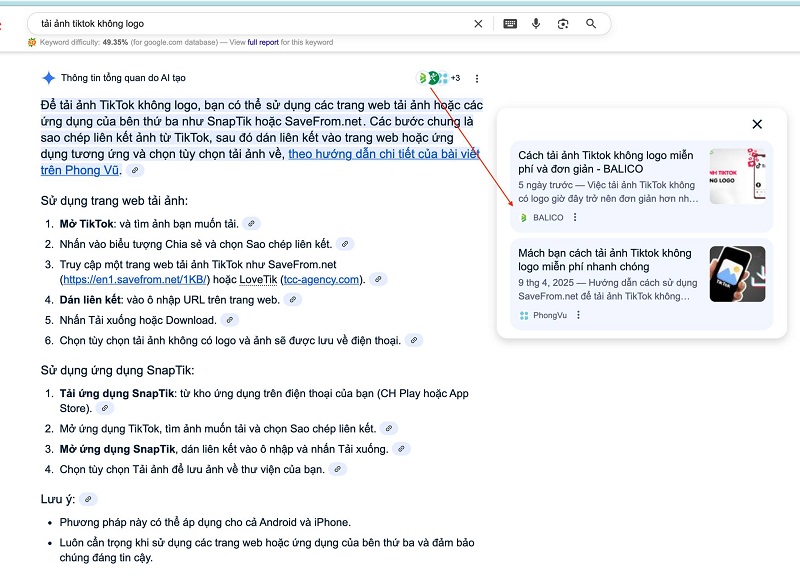Click the AI overview sparkle icon
Image resolution: width=800 pixels, height=584 pixels.
click(48, 78)
